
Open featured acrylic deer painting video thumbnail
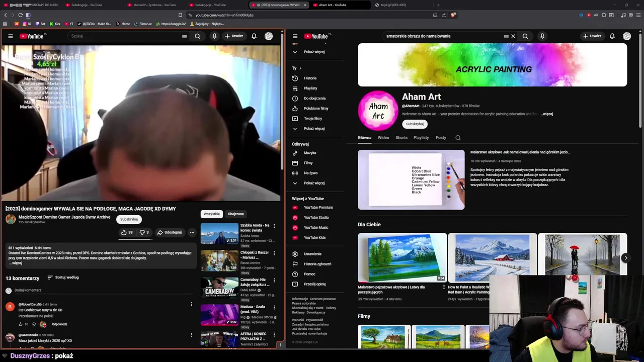[x=411, y=179]
